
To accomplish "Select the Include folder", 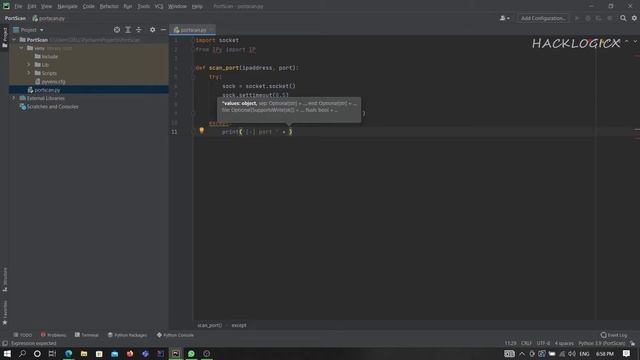I will [x=46, y=56].
